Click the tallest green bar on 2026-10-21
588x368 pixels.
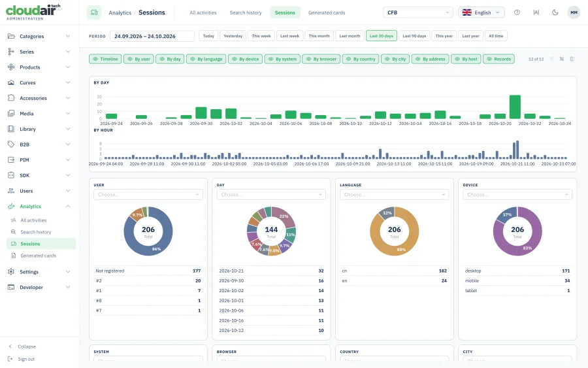pos(515,107)
